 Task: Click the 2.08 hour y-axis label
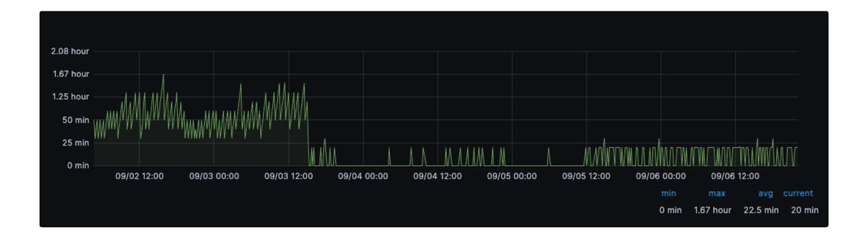point(70,51)
